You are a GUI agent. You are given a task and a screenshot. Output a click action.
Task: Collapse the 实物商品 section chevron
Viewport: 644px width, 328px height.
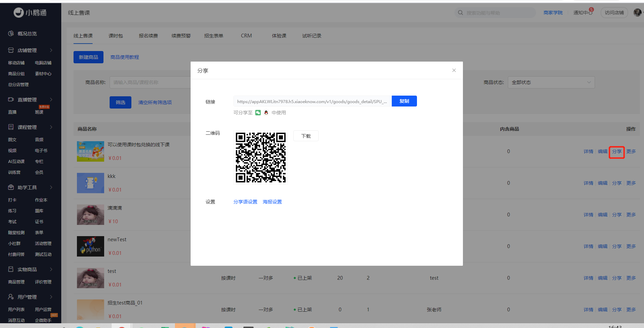pyautogui.click(x=51, y=269)
